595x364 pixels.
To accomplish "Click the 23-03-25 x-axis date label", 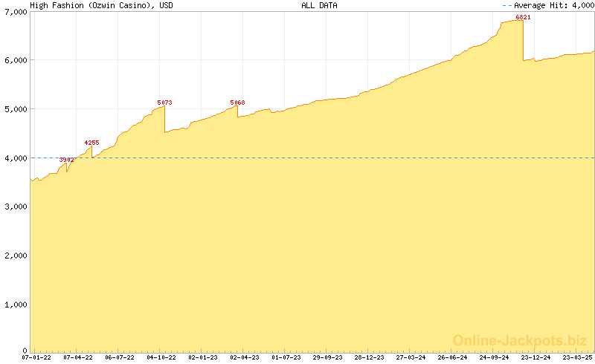I will (576, 357).
